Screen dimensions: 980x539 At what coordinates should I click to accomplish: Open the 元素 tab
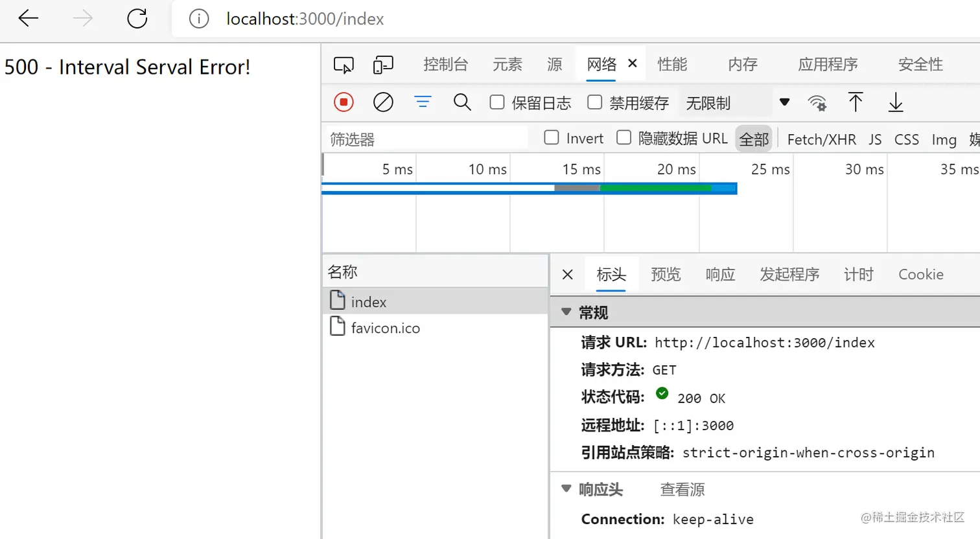[x=507, y=64]
